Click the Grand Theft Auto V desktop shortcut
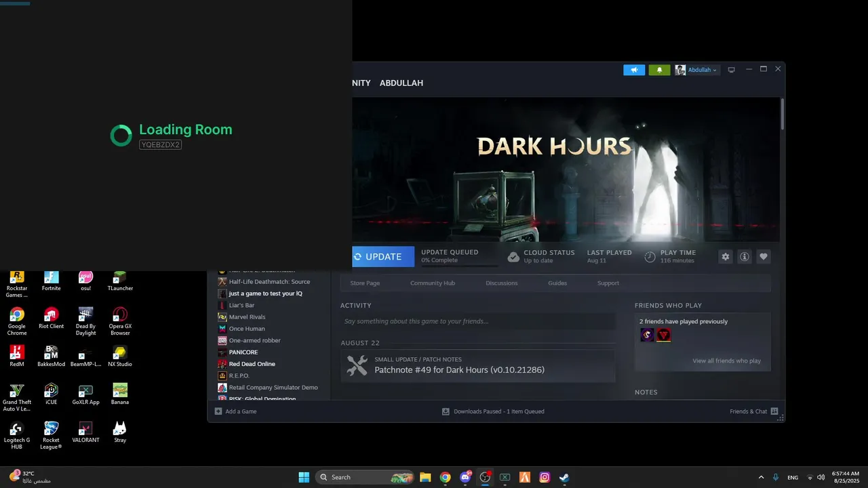The height and width of the screenshot is (488, 868). (17, 397)
